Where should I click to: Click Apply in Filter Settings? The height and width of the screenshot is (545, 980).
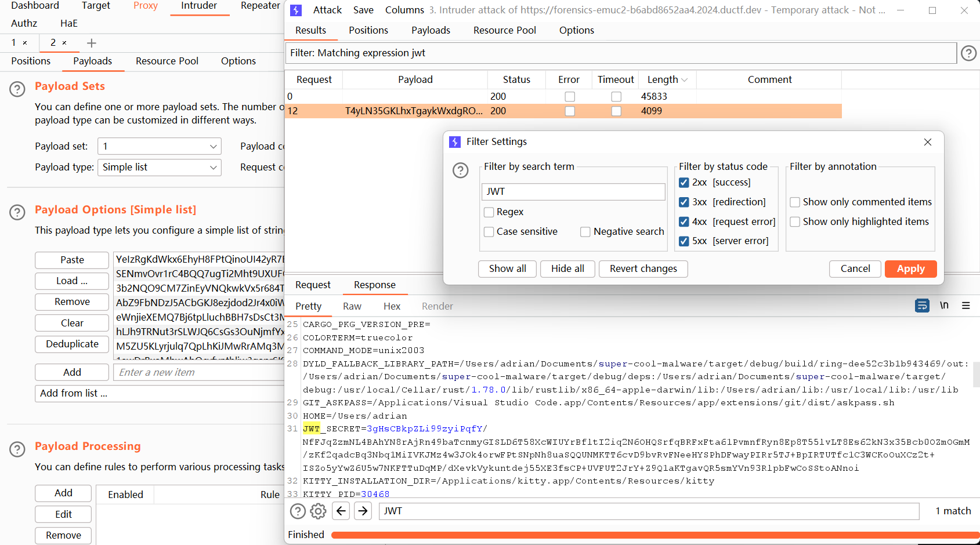pyautogui.click(x=911, y=269)
